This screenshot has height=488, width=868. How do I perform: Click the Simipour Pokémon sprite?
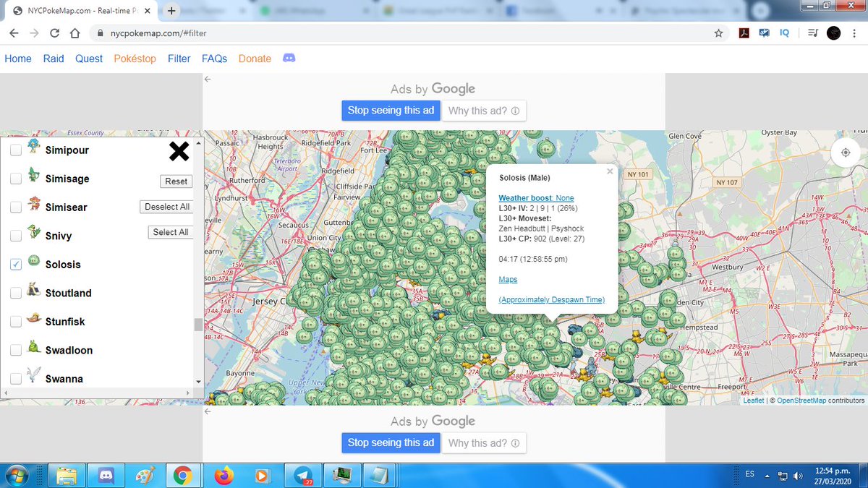point(34,147)
